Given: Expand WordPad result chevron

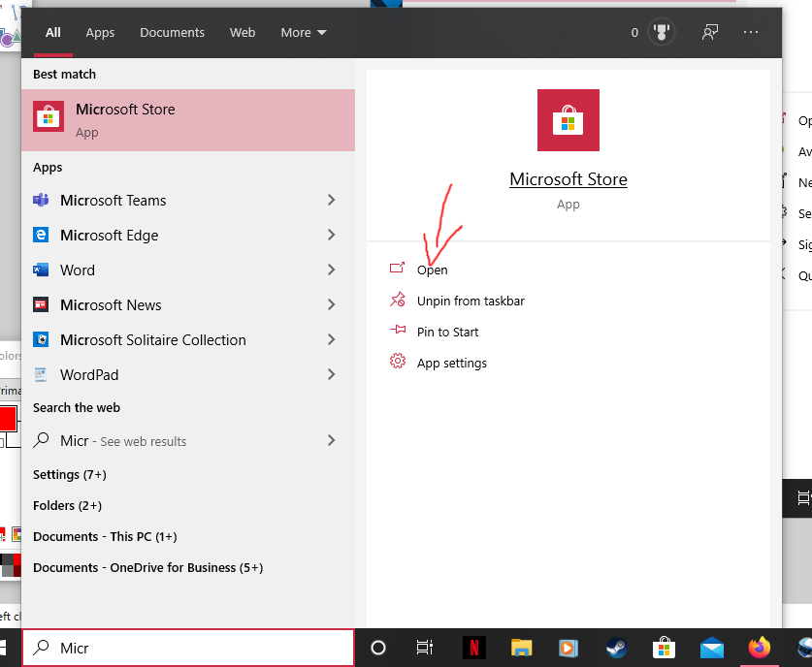Looking at the screenshot, I should coord(332,374).
